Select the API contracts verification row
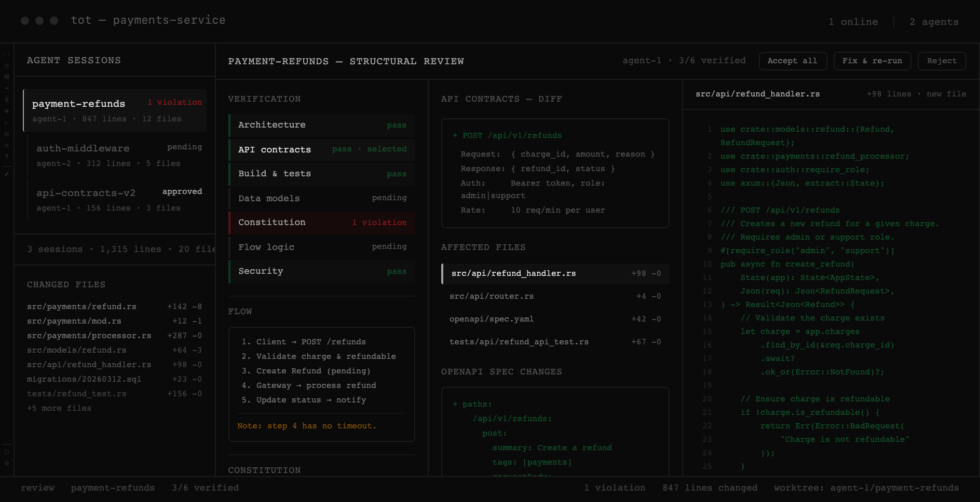This screenshot has width=980, height=502. (322, 149)
